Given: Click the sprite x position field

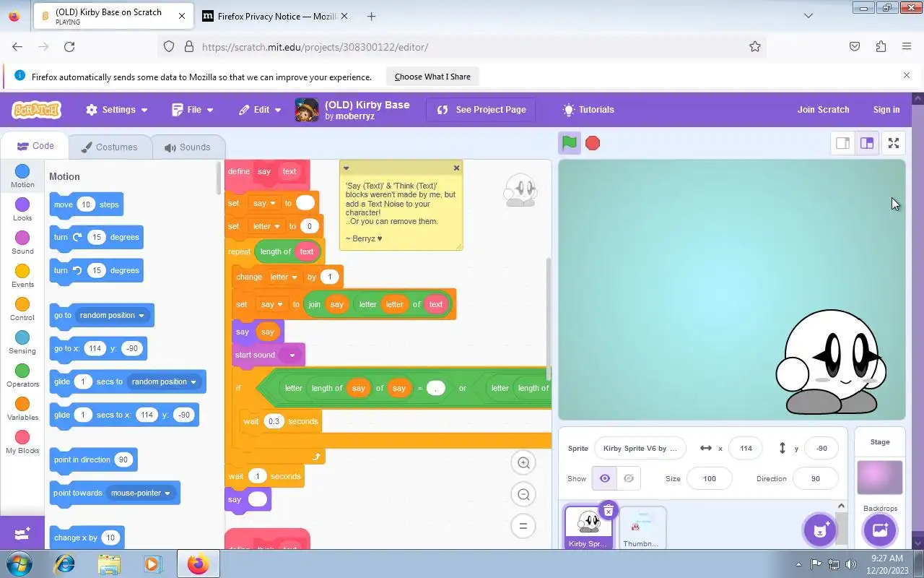Looking at the screenshot, I should (746, 448).
